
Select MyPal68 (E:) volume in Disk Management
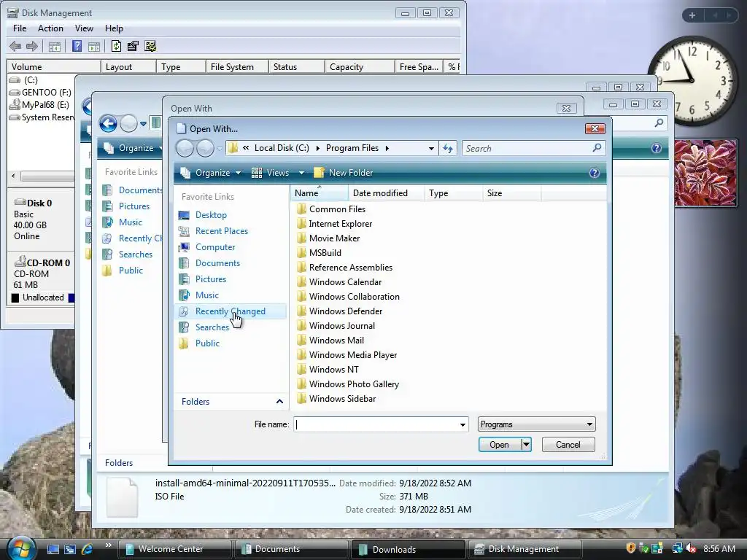(x=40, y=105)
